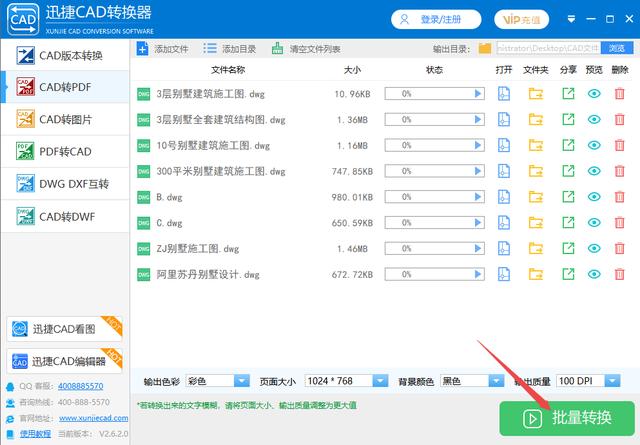The width and height of the screenshot is (640, 445).
Task: Click 清空文件列表 to clear file list
Action: point(306,49)
